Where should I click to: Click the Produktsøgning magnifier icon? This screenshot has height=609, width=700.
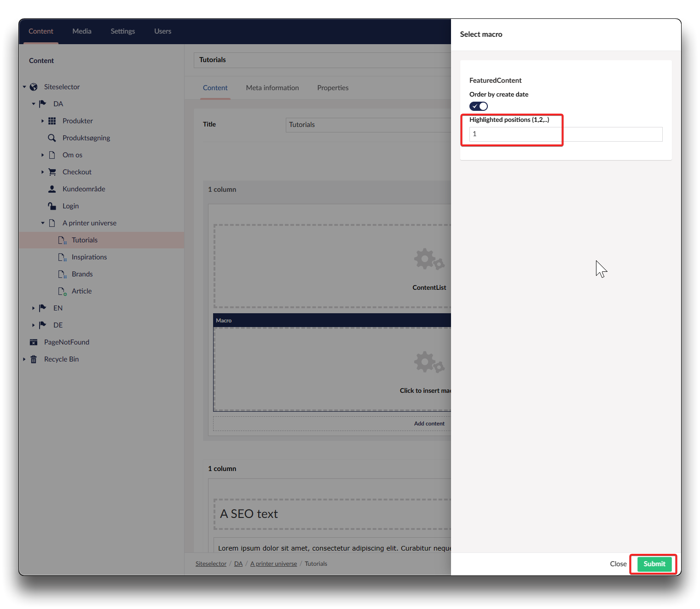pos(52,138)
